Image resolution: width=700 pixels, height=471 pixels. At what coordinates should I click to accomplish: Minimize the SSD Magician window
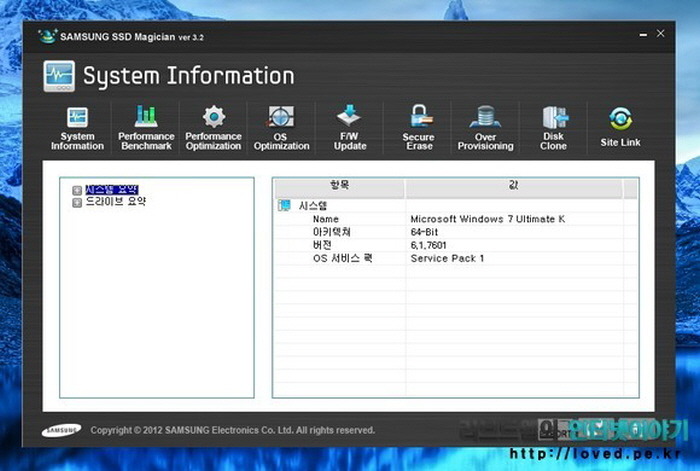pos(643,34)
